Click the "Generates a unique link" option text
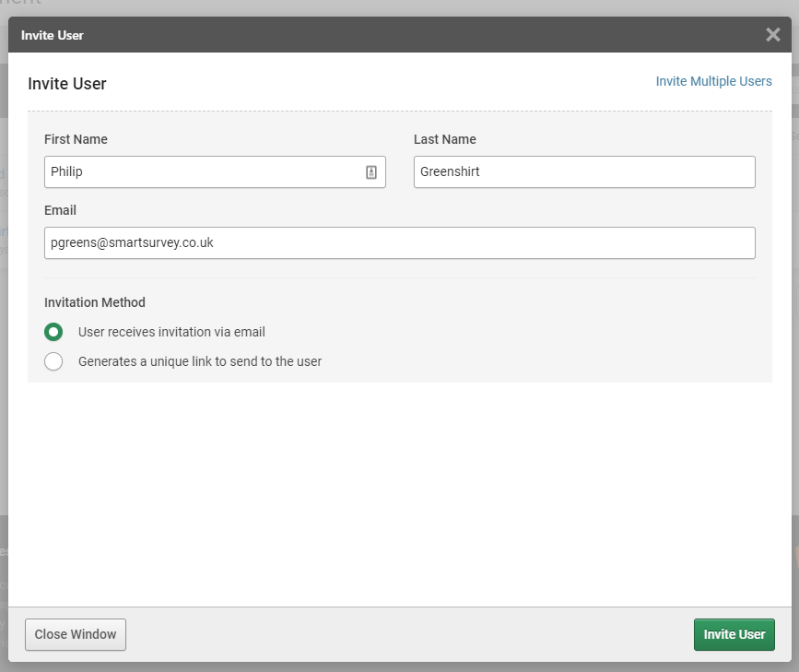 (200, 361)
